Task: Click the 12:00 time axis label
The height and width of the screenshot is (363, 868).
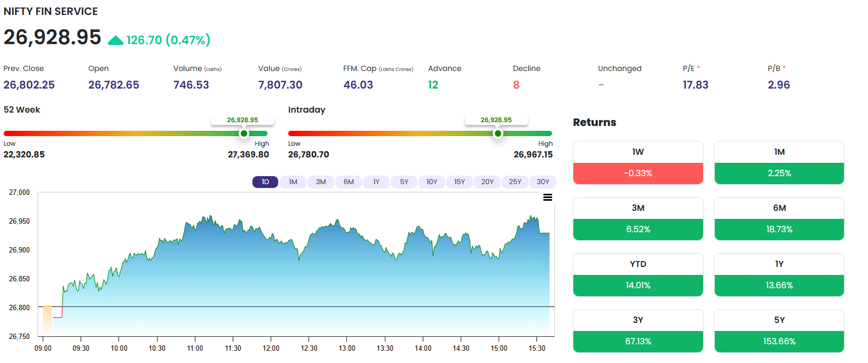Action: pos(271,348)
